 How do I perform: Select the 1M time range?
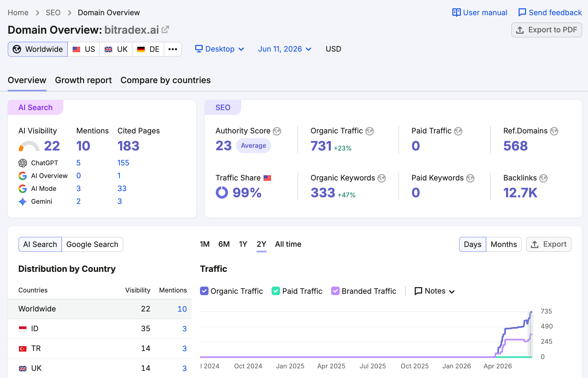[x=205, y=244]
